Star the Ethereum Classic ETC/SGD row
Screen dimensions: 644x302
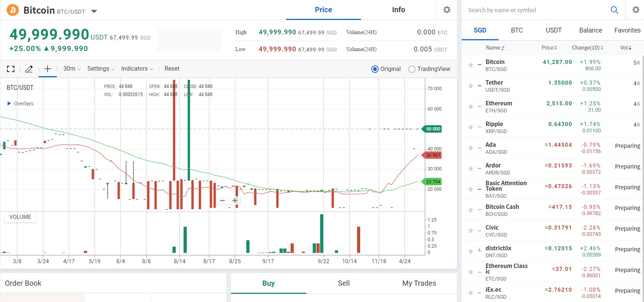tap(471, 272)
